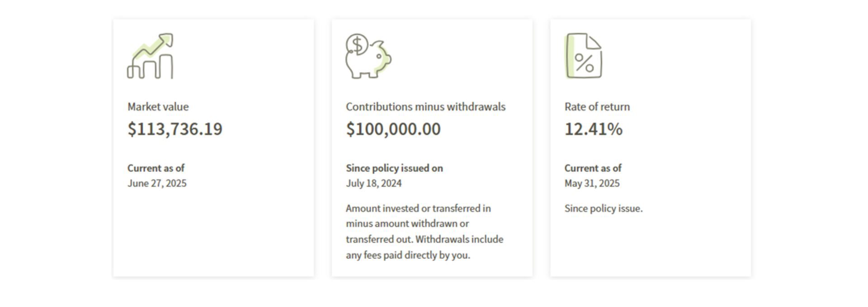Click the July 18, 2024 issue date
Viewport: 868px width, 307px height.
(374, 183)
